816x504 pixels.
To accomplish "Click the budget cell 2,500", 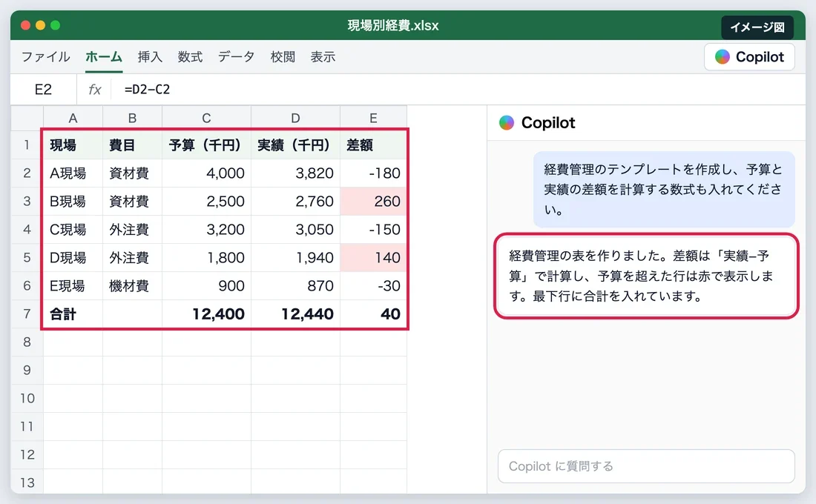I will tap(207, 202).
